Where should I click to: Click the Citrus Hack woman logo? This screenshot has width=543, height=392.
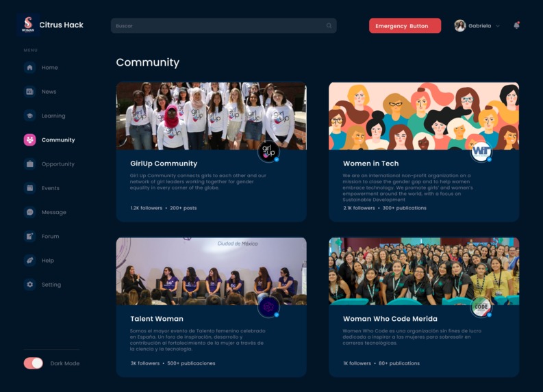click(x=28, y=25)
